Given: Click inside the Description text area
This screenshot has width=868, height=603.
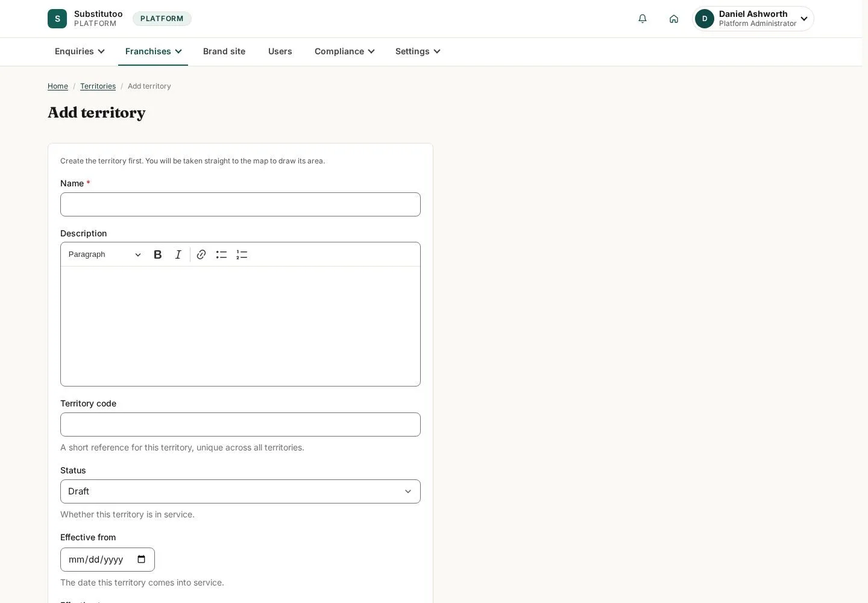Looking at the screenshot, I should click(x=241, y=326).
